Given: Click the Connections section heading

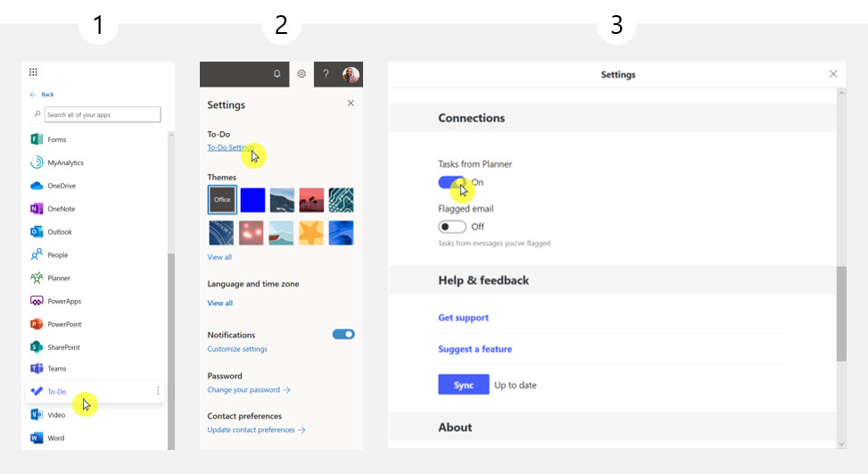Looking at the screenshot, I should [x=471, y=118].
